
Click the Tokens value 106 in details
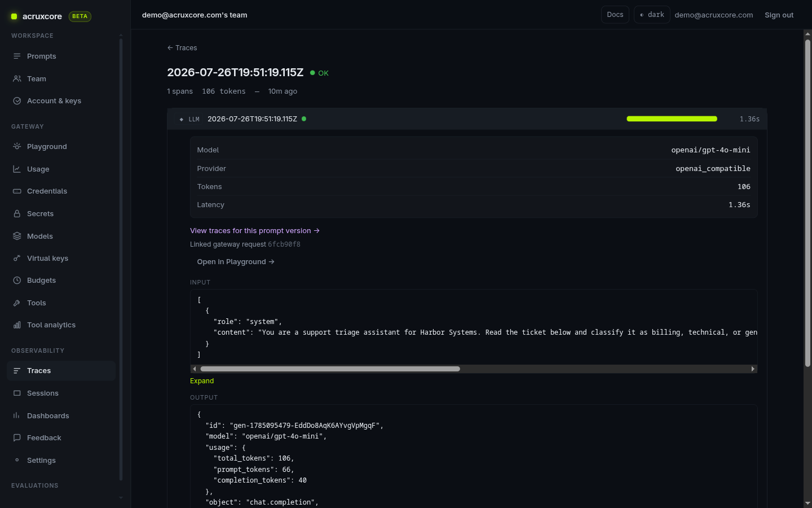click(x=744, y=187)
